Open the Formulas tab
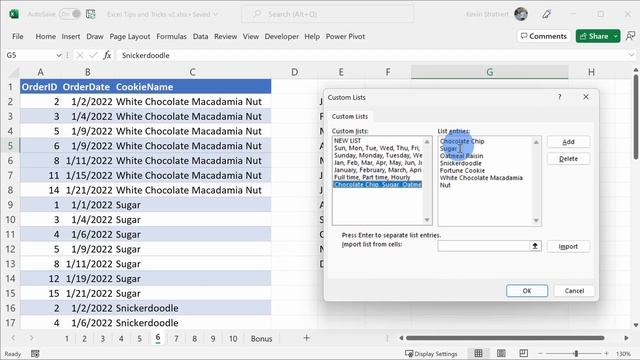This screenshot has height=360, width=640. [x=171, y=36]
